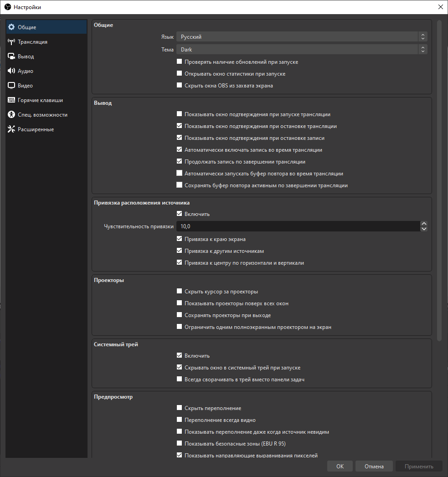Screen dimensions: 448x477
Task: Enable Открывать окно статистики при запуске
Action: point(179,73)
